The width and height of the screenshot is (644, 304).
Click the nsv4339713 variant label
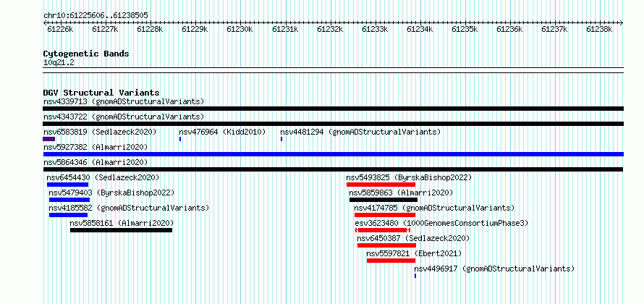[x=124, y=101]
